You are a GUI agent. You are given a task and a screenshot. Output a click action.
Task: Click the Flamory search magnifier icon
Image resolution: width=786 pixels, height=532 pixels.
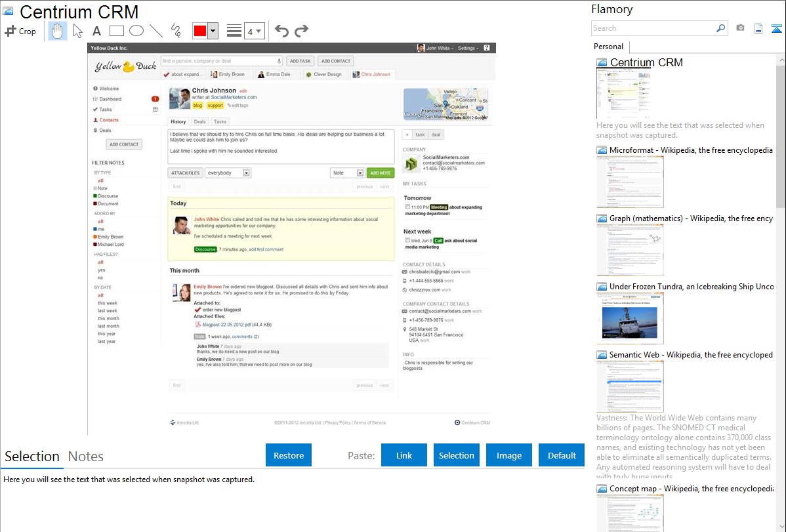tap(720, 28)
